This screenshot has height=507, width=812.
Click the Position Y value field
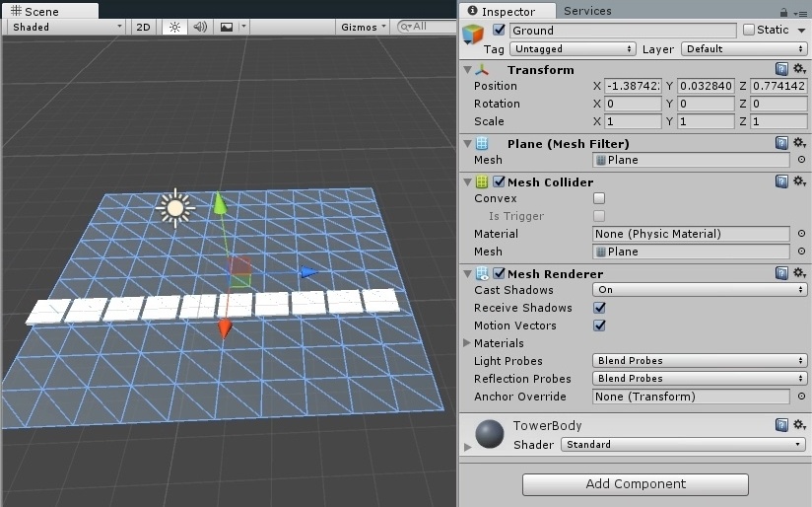[706, 86]
